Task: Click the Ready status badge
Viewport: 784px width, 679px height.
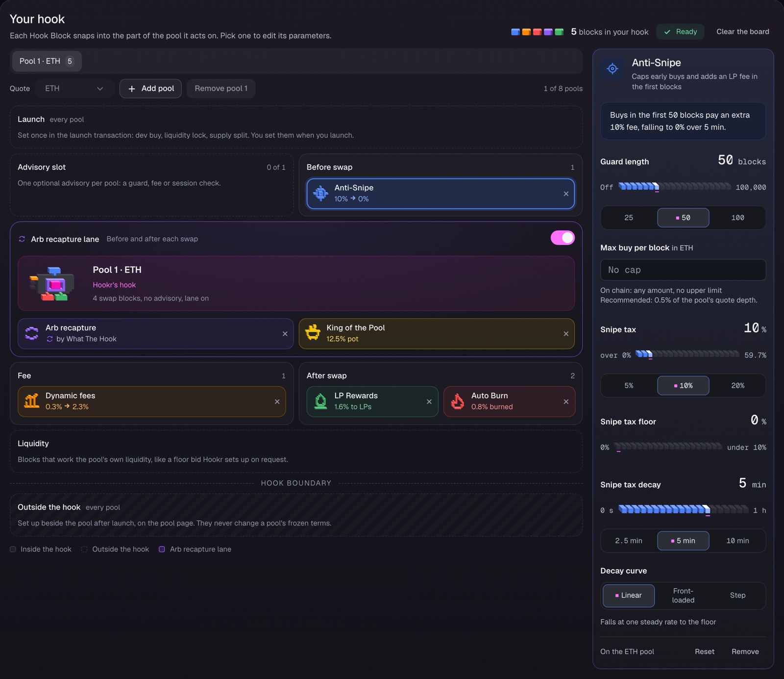Action: (680, 32)
